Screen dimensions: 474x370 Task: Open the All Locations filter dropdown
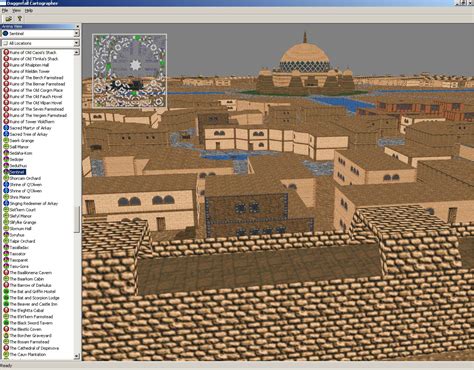coord(77,43)
